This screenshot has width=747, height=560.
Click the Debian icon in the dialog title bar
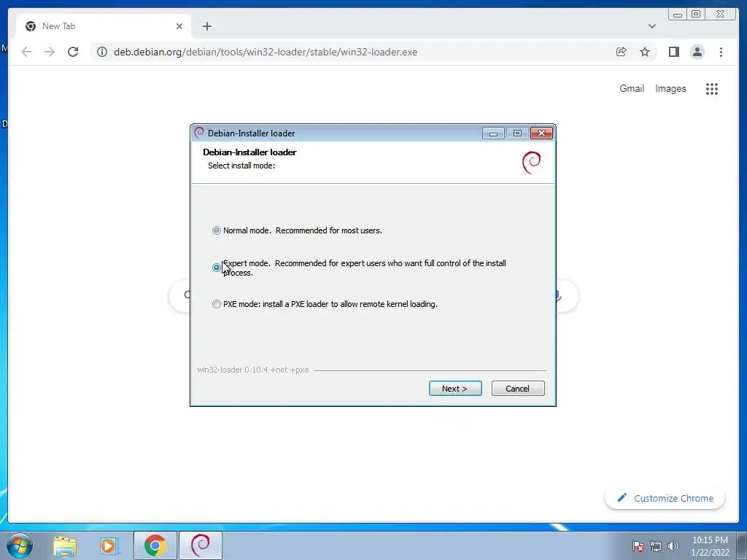click(199, 133)
